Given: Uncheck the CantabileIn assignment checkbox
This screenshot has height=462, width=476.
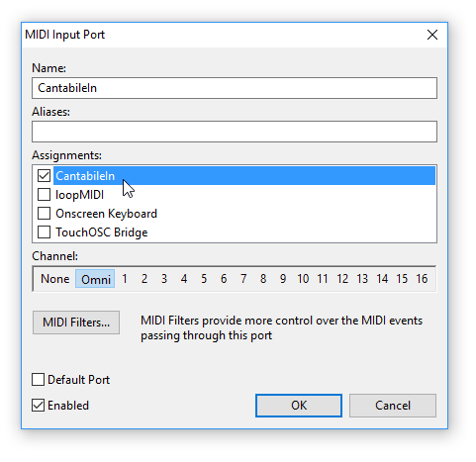Looking at the screenshot, I should [x=44, y=176].
